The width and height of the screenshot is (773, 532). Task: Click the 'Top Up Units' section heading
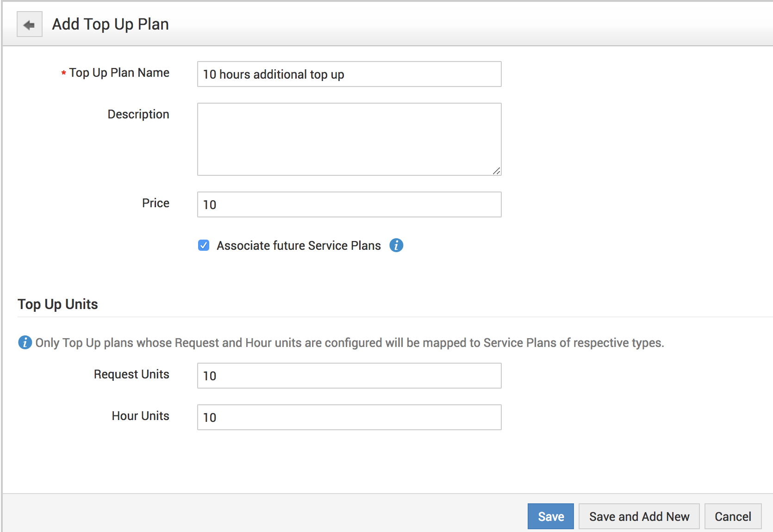58,304
